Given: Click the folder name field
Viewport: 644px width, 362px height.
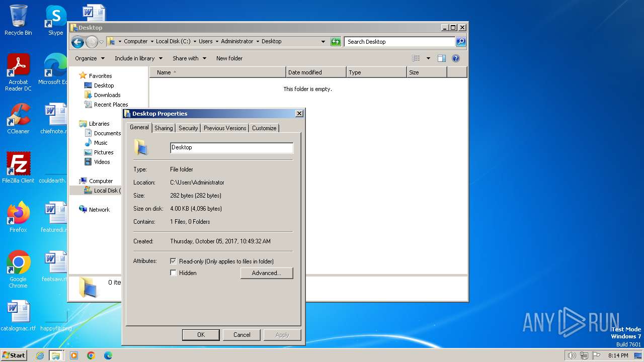Looking at the screenshot, I should click(x=231, y=148).
